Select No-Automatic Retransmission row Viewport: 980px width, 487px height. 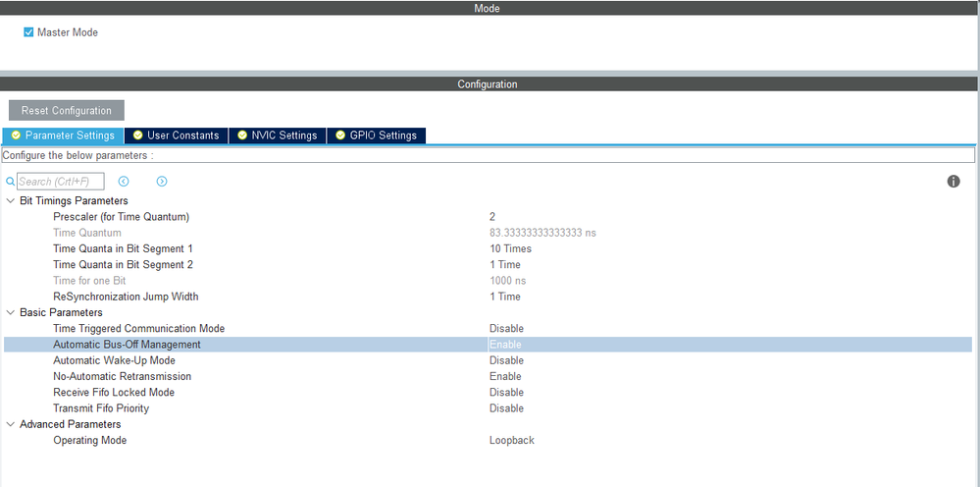click(x=488, y=376)
